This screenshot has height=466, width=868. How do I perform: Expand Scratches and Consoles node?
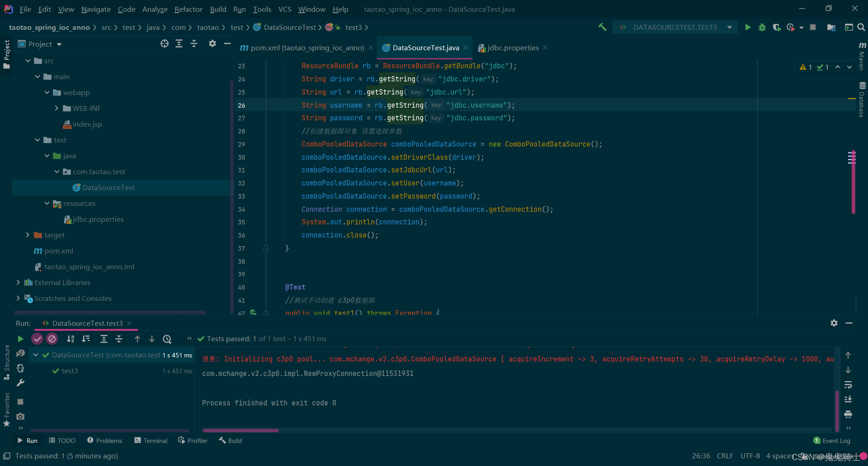pos(18,298)
